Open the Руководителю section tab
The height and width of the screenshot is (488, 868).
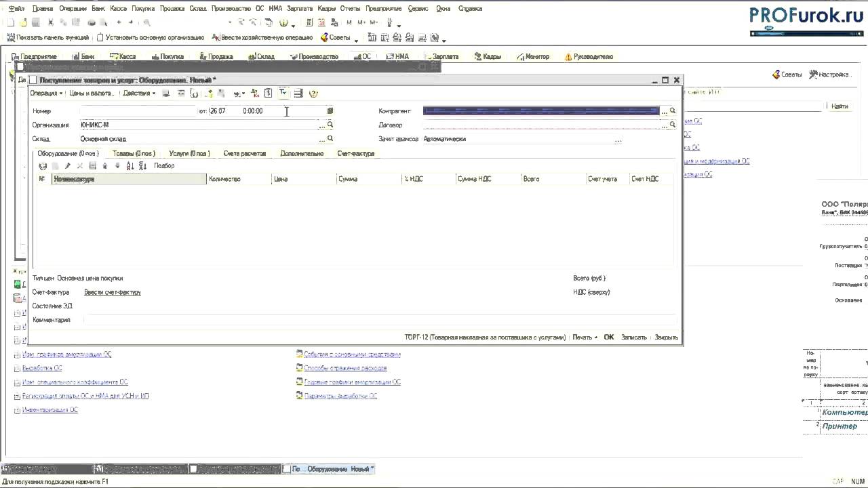pyautogui.click(x=589, y=57)
